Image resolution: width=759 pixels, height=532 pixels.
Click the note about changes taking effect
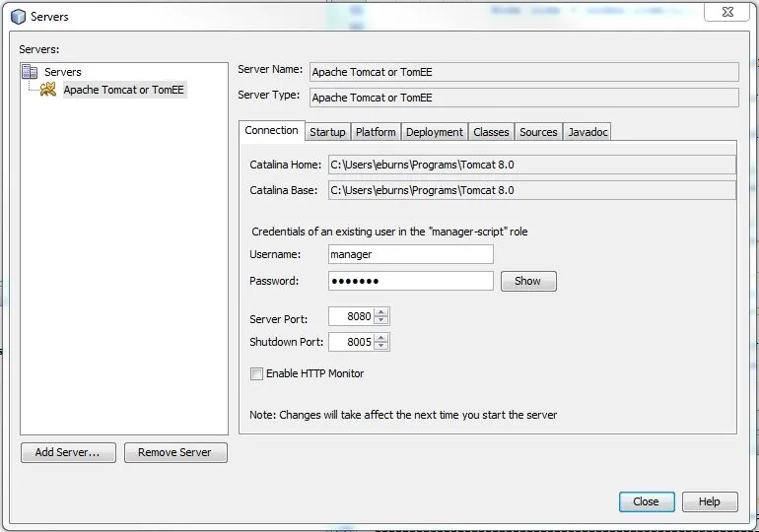pyautogui.click(x=403, y=415)
